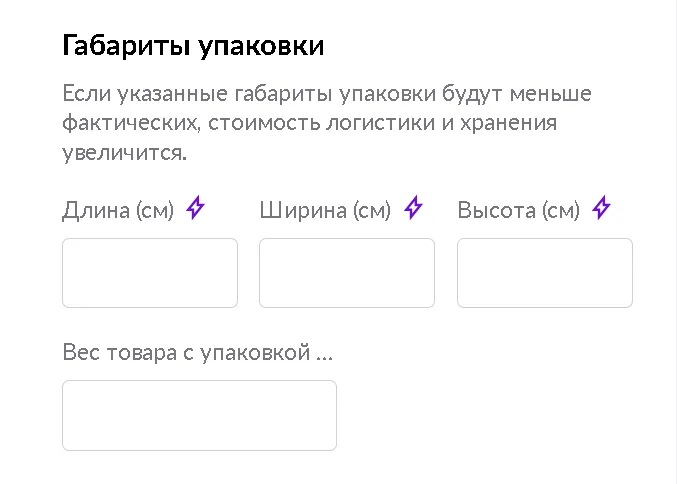Tap the lightning icon near Высота

coord(601,209)
